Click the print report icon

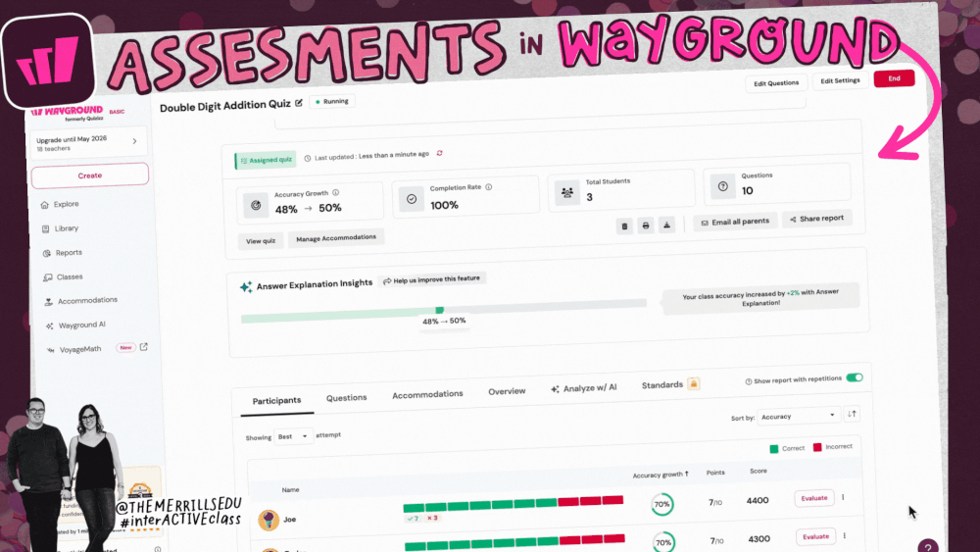646,226
